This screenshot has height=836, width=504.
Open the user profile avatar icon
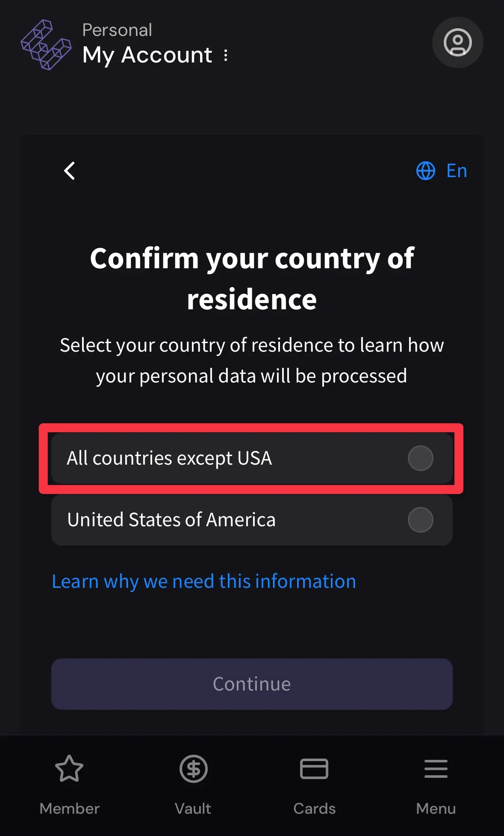[x=457, y=42]
